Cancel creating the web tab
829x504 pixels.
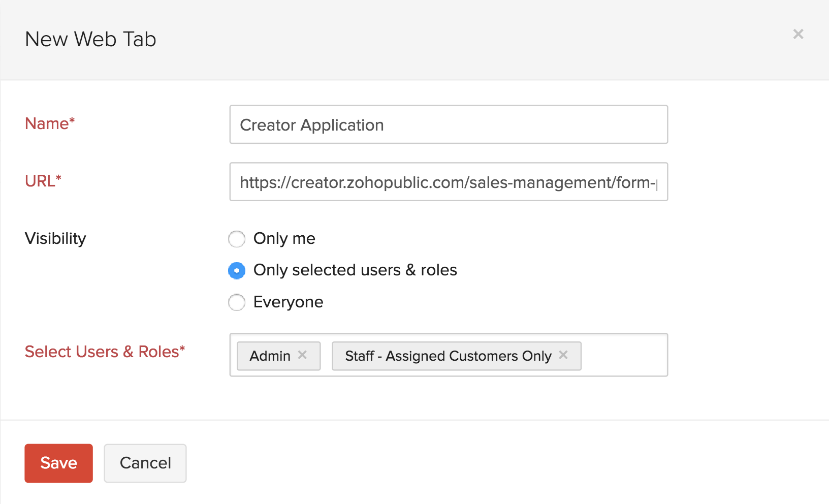pyautogui.click(x=145, y=463)
